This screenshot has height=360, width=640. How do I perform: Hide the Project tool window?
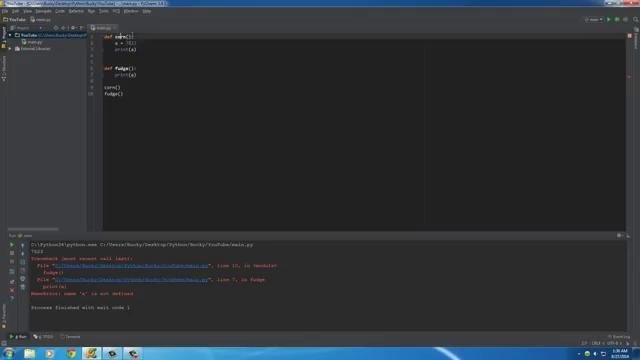(x=81, y=28)
